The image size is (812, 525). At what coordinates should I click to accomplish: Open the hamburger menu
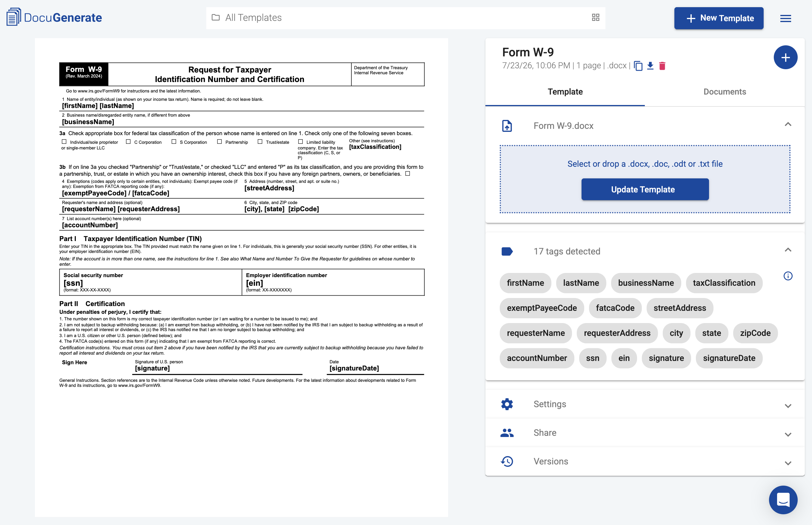(785, 18)
